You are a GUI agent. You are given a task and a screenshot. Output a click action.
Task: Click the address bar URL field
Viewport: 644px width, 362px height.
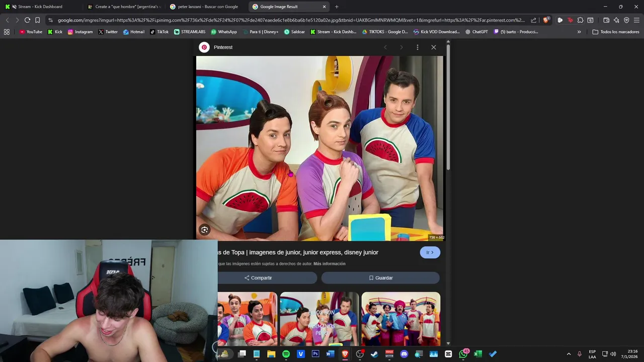click(291, 20)
